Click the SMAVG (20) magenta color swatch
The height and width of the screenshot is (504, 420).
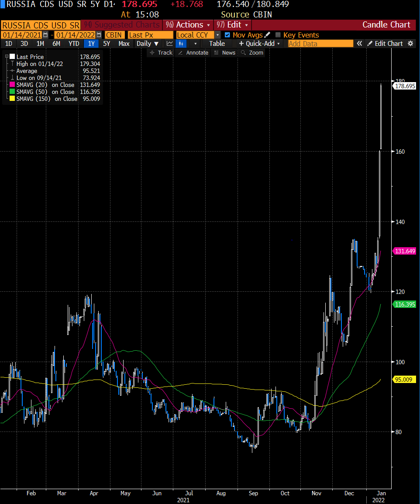click(x=12, y=85)
